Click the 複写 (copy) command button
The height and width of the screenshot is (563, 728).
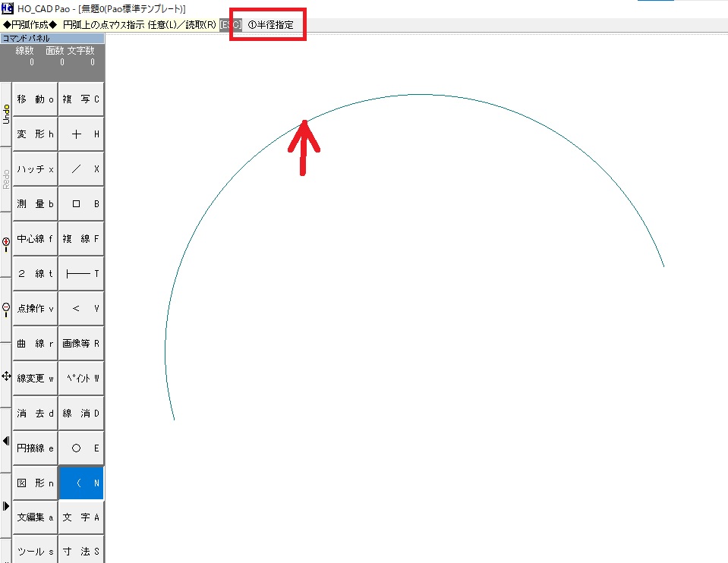[x=81, y=99]
